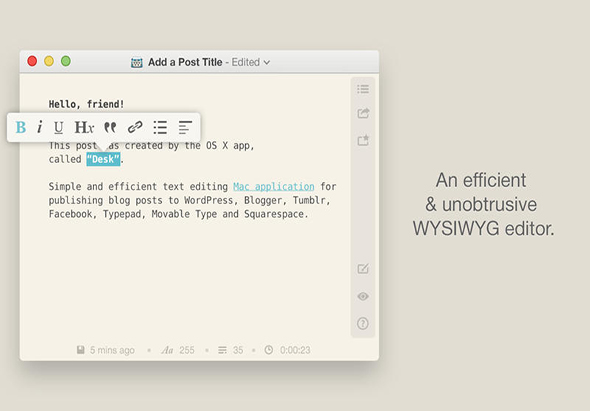The width and height of the screenshot is (590, 411).
Task: Click the pencil edit icon in sidebar
Action: pyautogui.click(x=363, y=268)
